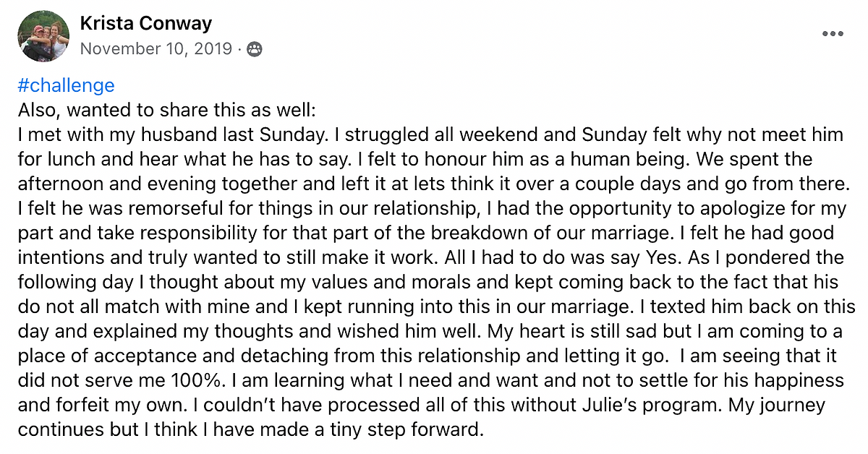The image size is (868, 454).
Task: Open the Krista Conway profile name link
Action: tap(146, 23)
